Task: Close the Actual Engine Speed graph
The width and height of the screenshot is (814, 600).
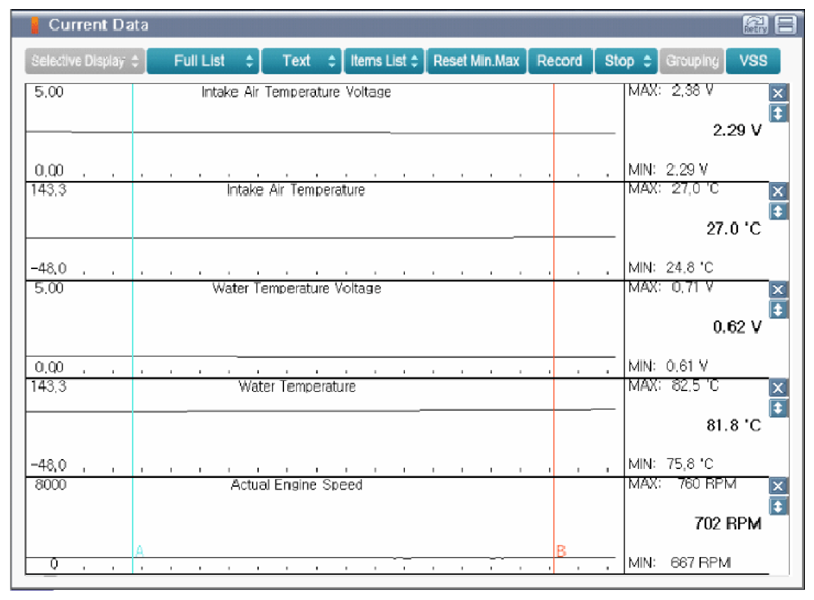Action: [x=779, y=486]
